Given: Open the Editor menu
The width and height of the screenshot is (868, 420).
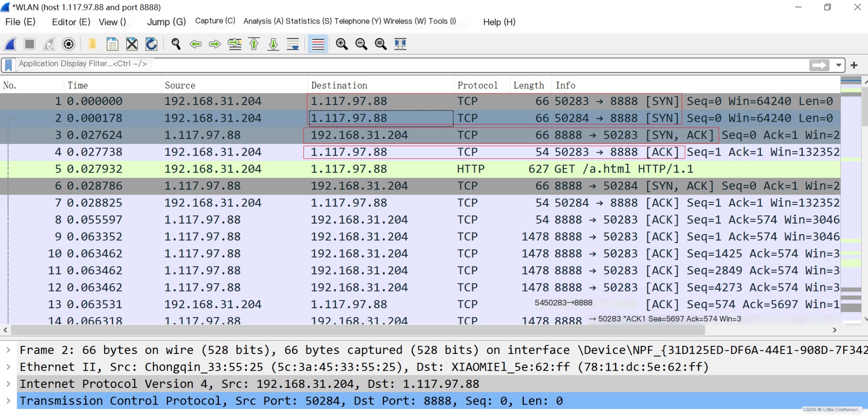Looking at the screenshot, I should 71,22.
